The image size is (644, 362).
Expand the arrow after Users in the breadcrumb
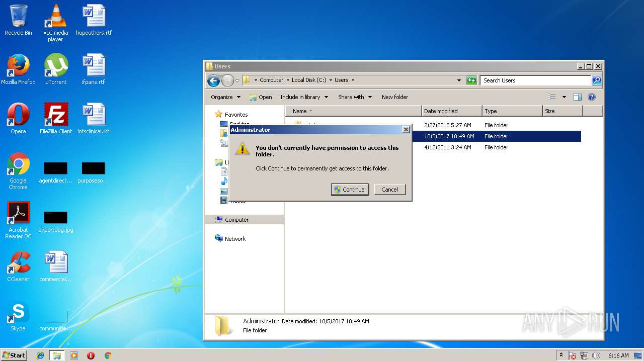pyautogui.click(x=353, y=80)
